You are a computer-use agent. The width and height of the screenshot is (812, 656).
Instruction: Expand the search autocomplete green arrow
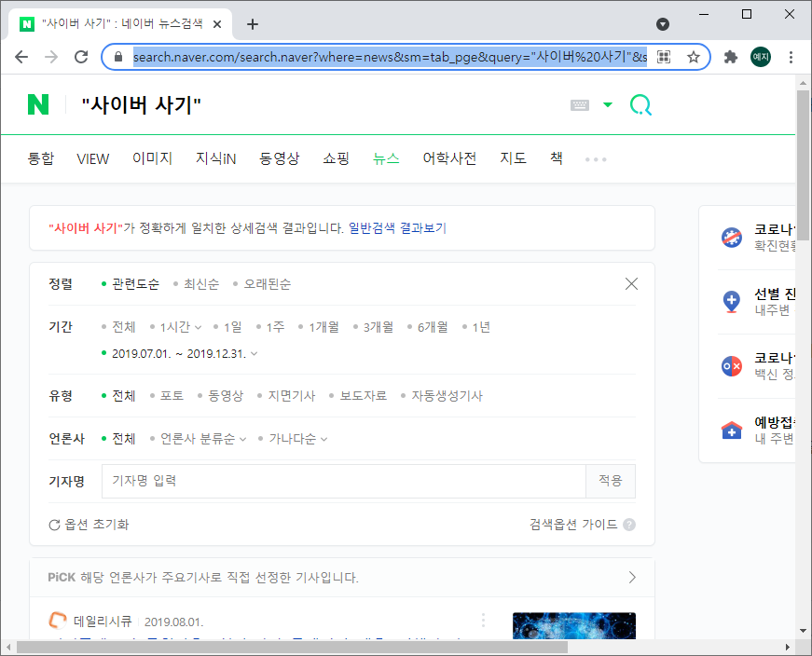[608, 105]
